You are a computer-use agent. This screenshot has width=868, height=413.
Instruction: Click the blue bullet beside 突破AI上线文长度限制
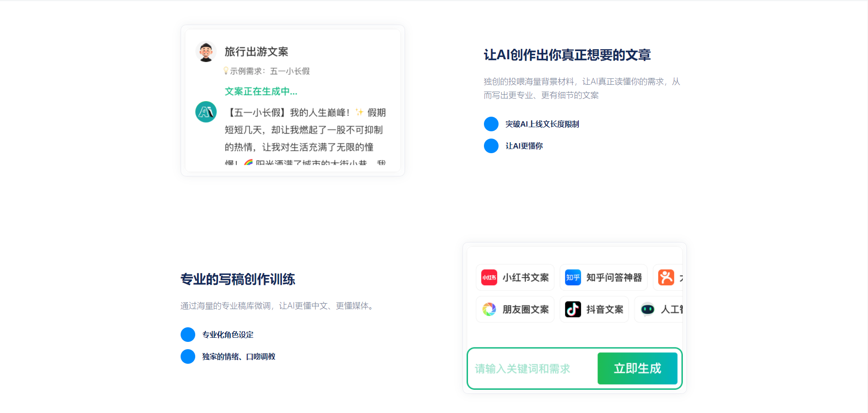[x=491, y=124]
